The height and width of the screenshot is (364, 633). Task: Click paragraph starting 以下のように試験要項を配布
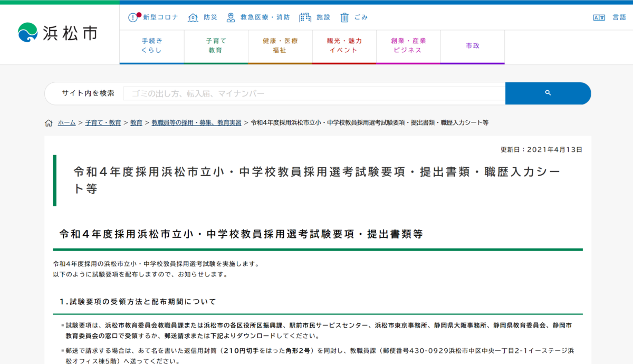(x=140, y=274)
